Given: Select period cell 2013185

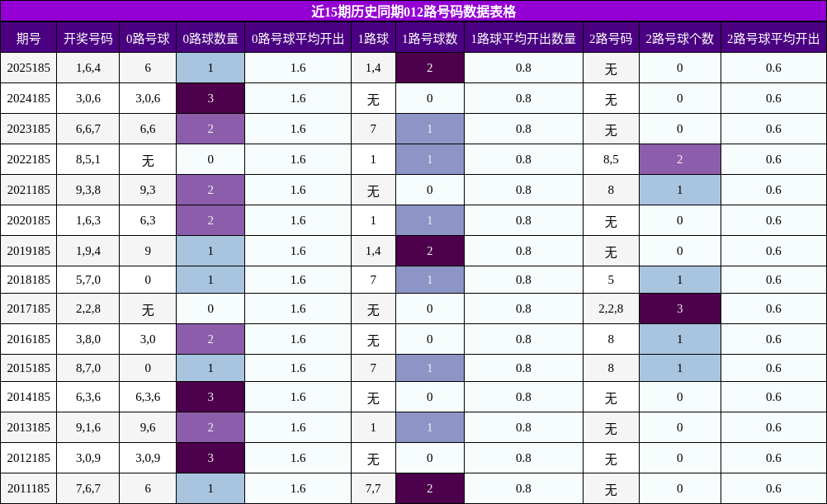Looking at the screenshot, I should pos(29,427).
